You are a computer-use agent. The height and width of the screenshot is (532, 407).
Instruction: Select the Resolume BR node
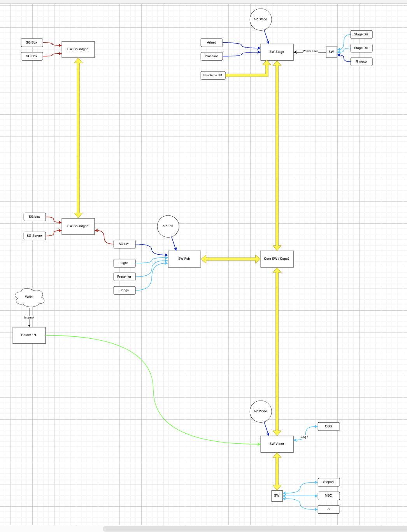tap(213, 75)
